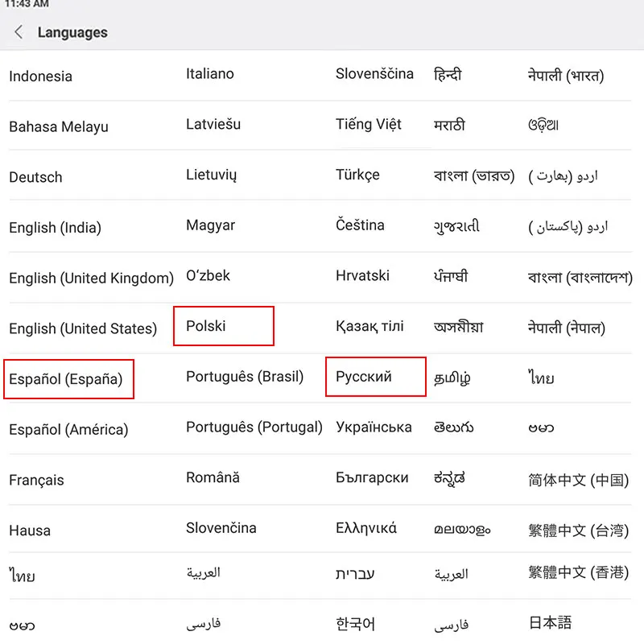Select Русский language
Viewport: 644px width, 644px height.
point(364,377)
